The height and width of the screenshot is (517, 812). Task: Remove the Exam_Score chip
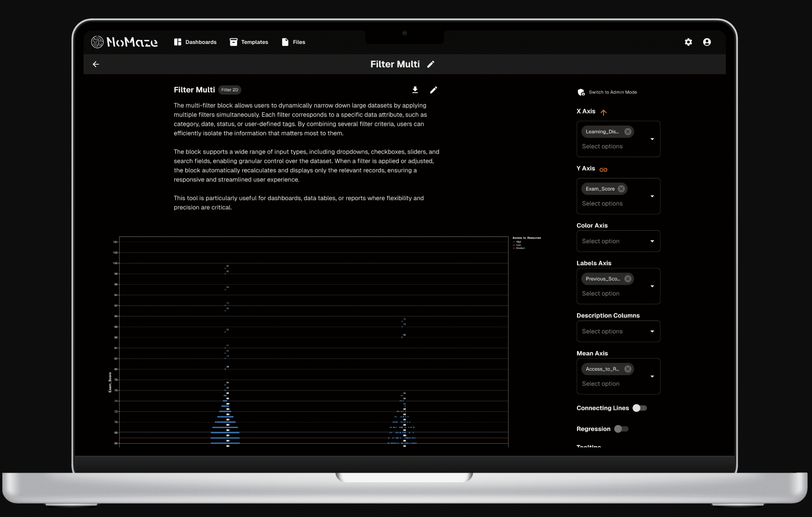[x=621, y=189]
